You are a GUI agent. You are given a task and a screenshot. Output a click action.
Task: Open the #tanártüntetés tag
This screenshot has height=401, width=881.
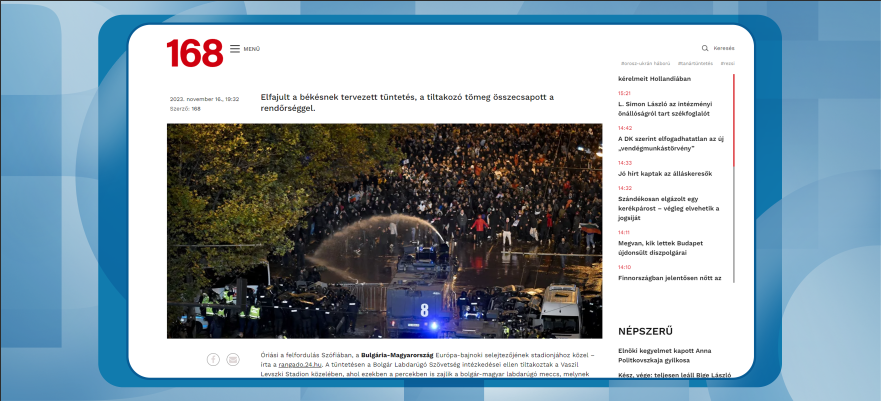click(x=693, y=63)
